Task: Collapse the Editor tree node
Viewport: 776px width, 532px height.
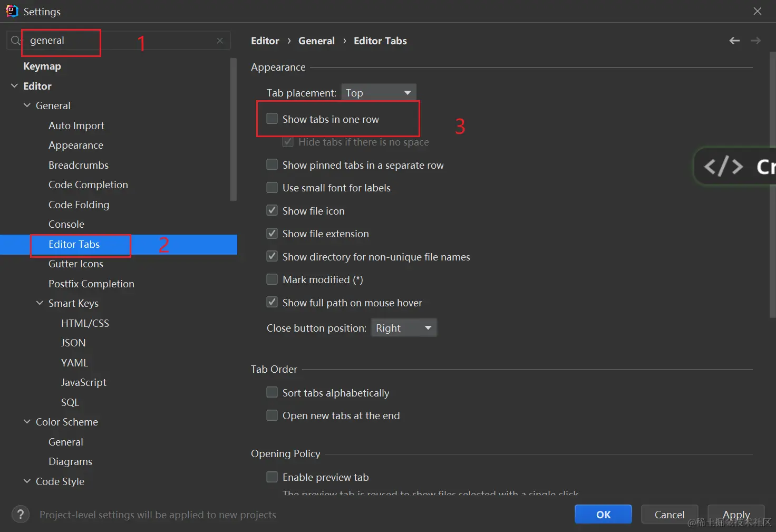Action: 14,85
